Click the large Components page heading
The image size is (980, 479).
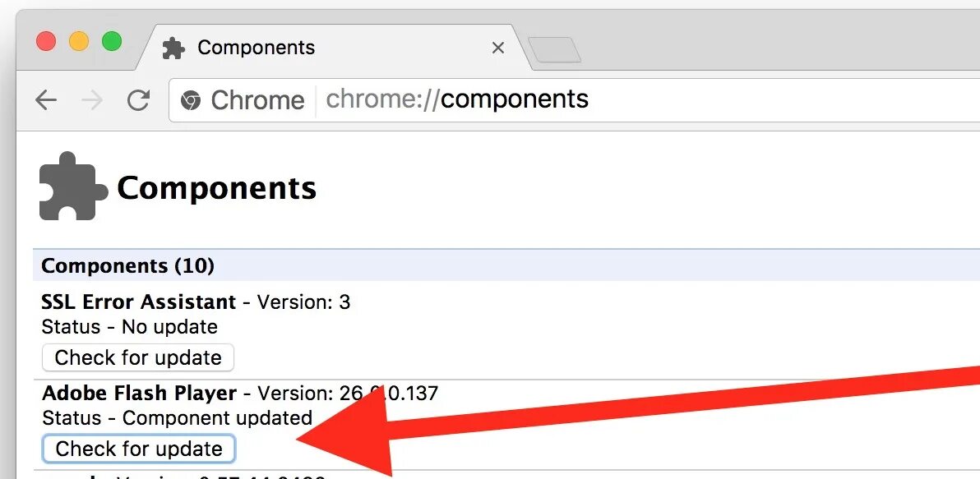point(216,188)
